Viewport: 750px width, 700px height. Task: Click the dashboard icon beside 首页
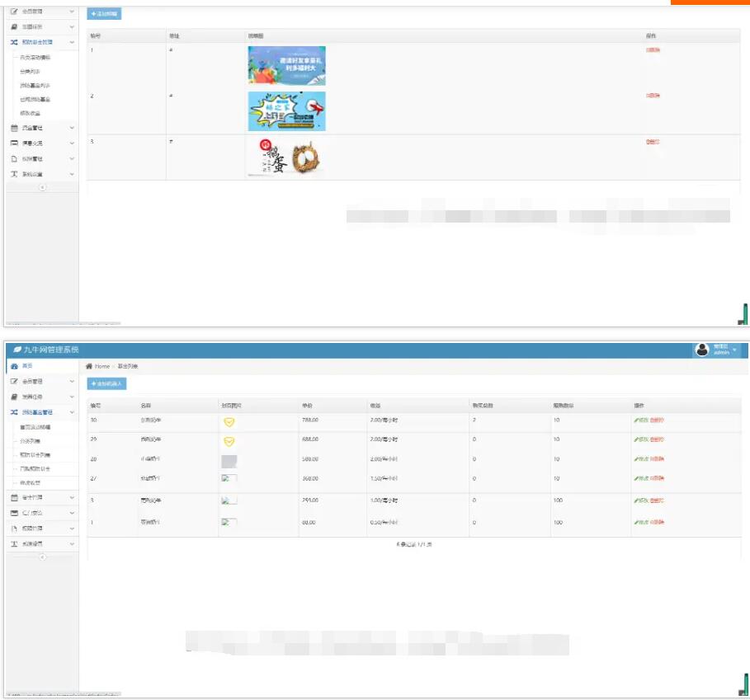14,366
